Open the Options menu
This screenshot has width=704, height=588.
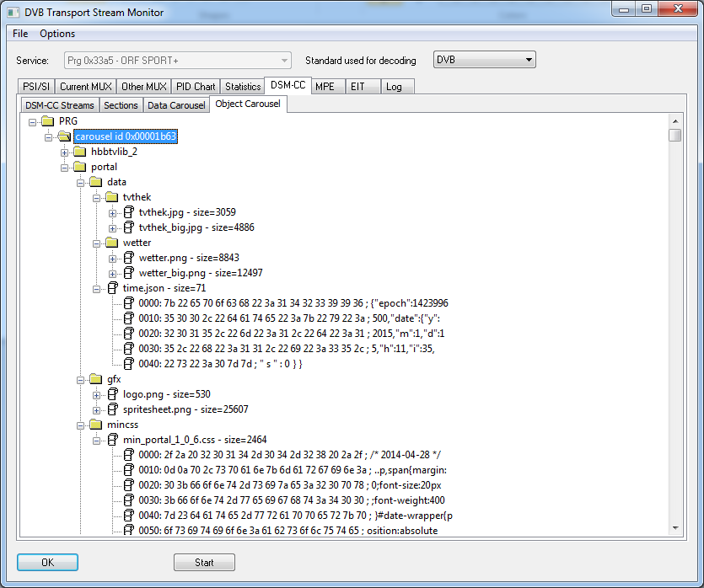[57, 34]
